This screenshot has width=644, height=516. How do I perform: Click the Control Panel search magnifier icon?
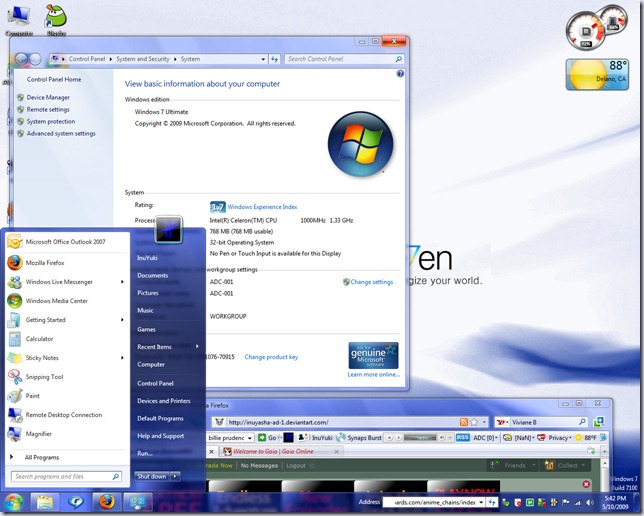coord(398,59)
